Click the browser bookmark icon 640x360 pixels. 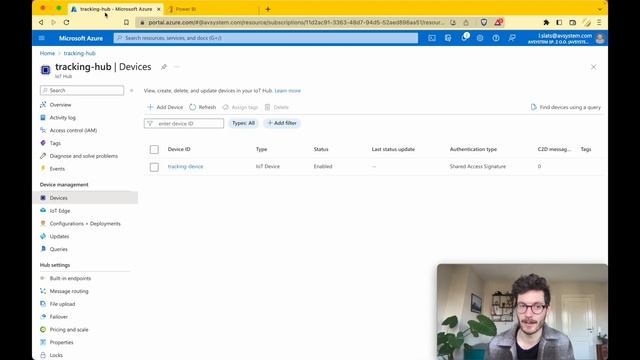(126, 22)
